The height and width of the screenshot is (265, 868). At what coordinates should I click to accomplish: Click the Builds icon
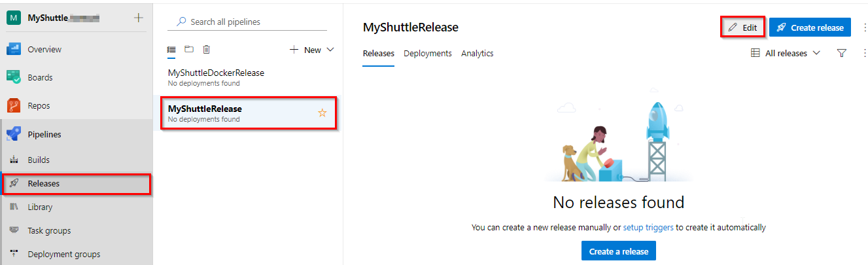pos(14,160)
